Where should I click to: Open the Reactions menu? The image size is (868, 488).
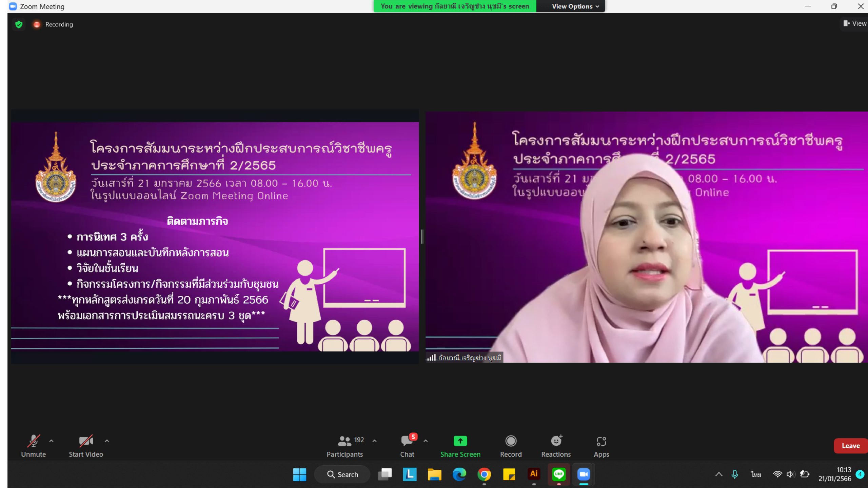(556, 446)
